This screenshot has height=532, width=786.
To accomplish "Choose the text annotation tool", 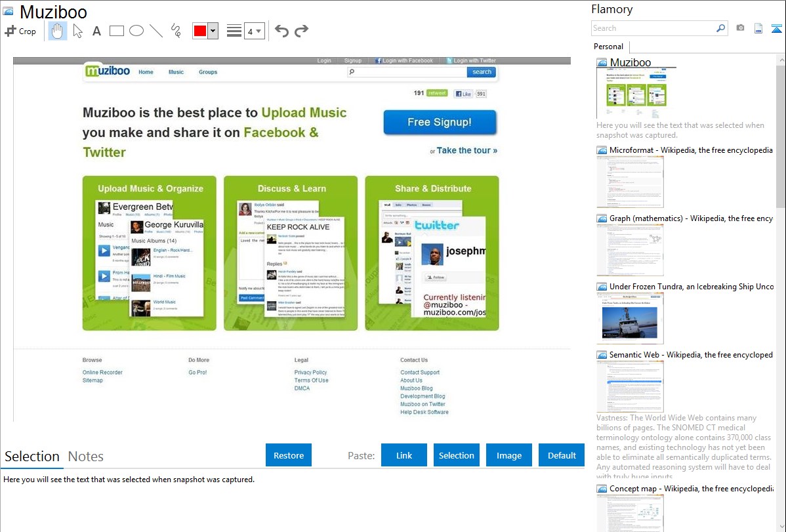I will [x=96, y=31].
